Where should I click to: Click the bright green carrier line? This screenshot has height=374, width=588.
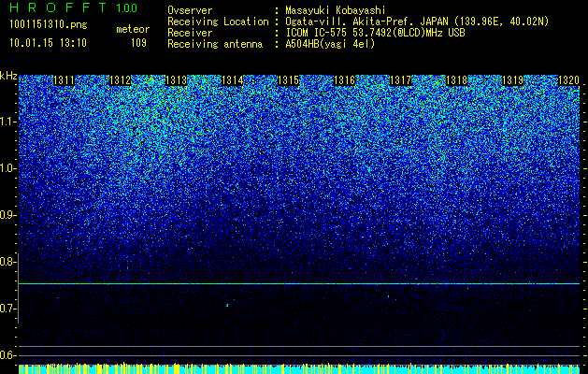pos(299,283)
